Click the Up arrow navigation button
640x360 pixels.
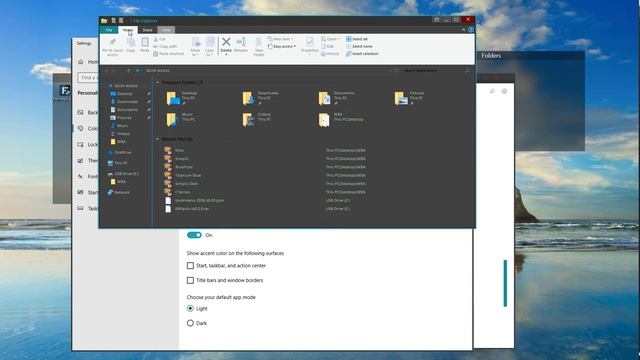(128, 71)
